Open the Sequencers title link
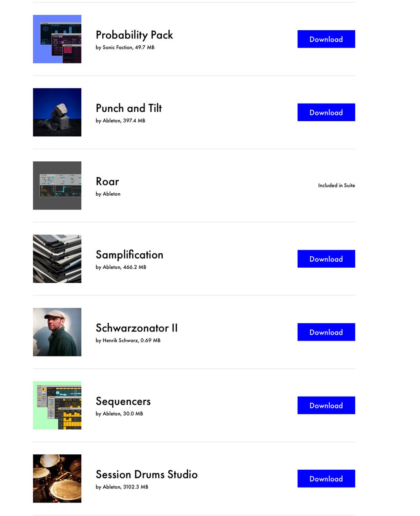 tap(123, 401)
